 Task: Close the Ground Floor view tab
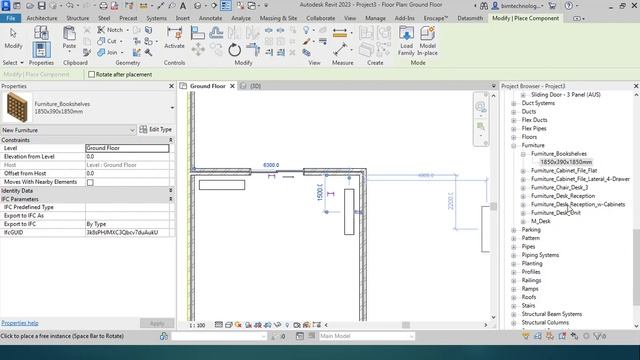232,86
